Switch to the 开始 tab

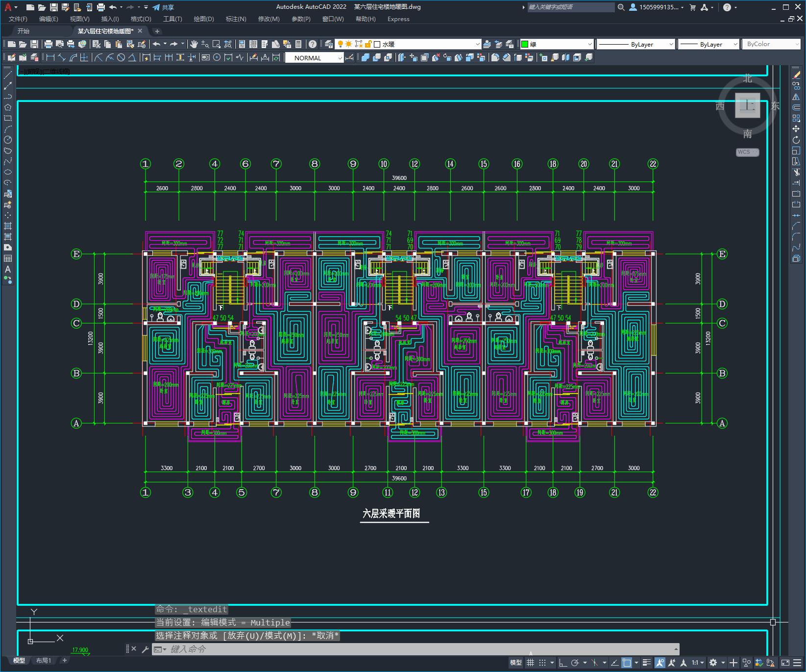pyautogui.click(x=23, y=31)
